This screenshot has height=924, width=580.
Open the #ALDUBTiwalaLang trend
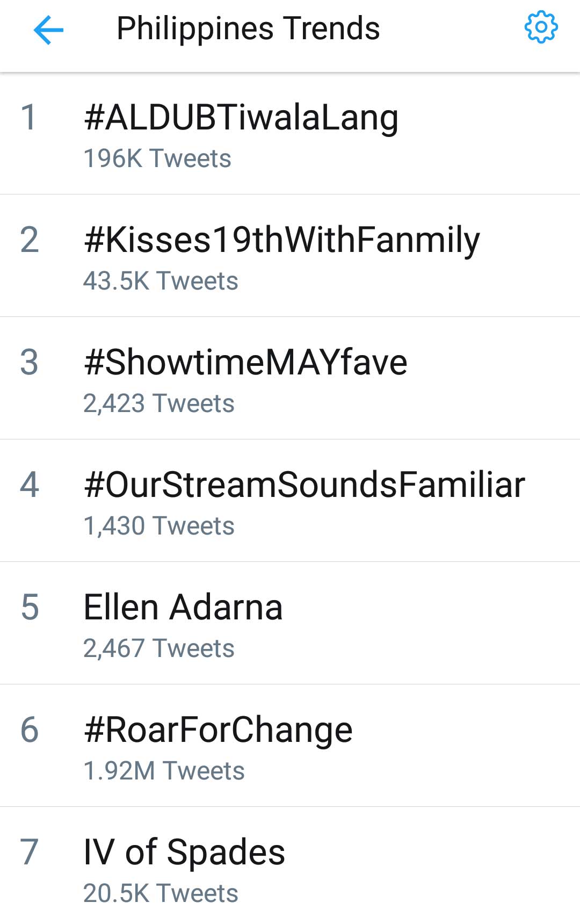pyautogui.click(x=241, y=118)
